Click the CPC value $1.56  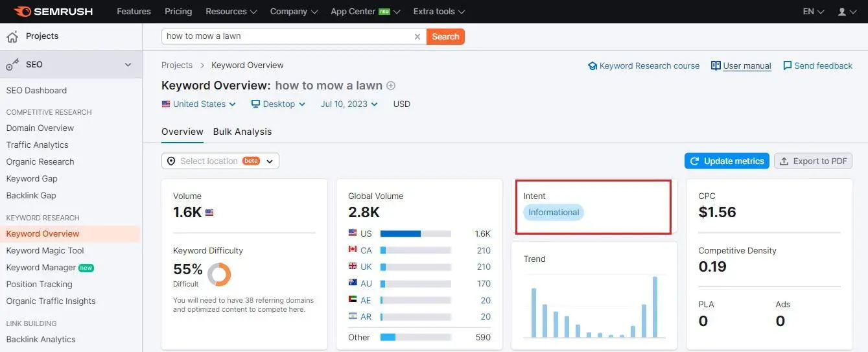coord(717,212)
